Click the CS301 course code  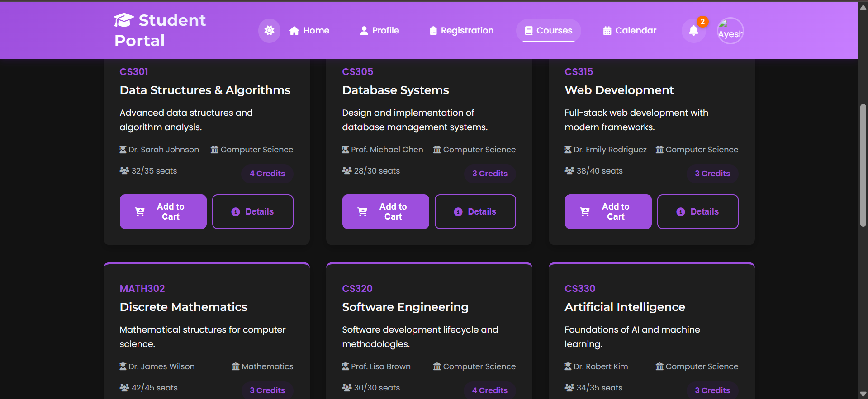point(134,71)
